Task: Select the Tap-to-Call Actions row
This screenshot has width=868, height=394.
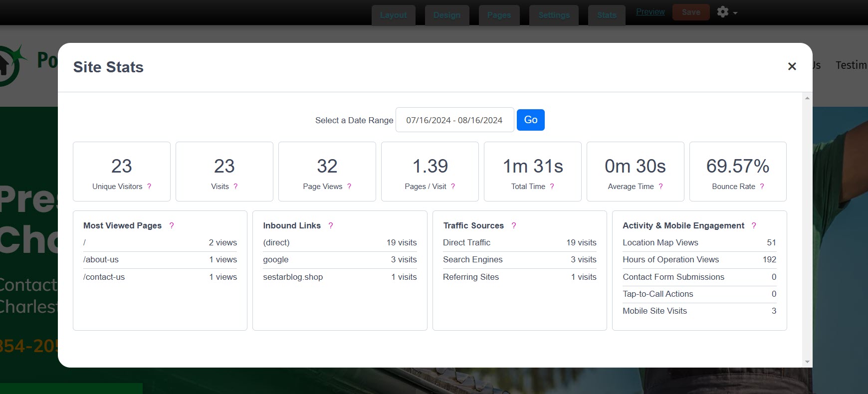Action: [x=699, y=294]
